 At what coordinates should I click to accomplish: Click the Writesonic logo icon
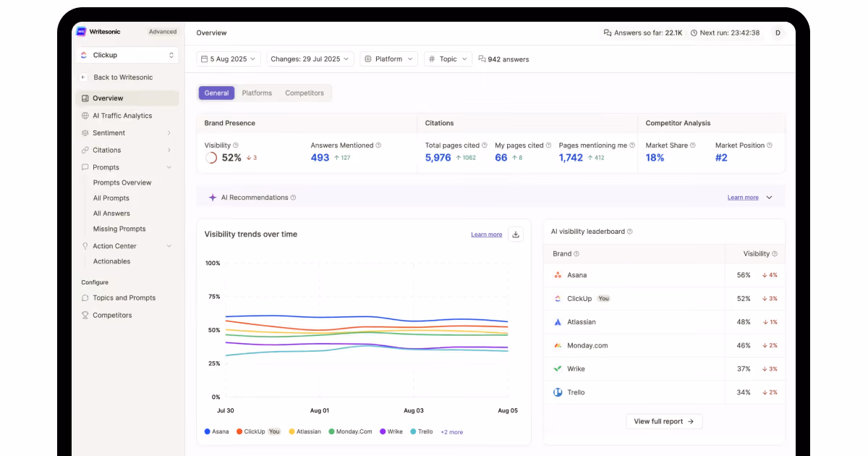(82, 32)
